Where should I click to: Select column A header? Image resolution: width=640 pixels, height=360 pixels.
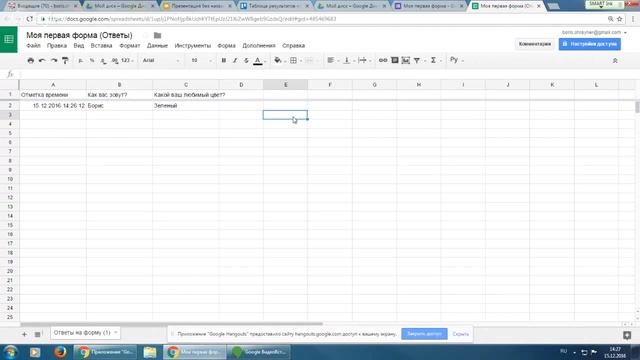pos(53,85)
